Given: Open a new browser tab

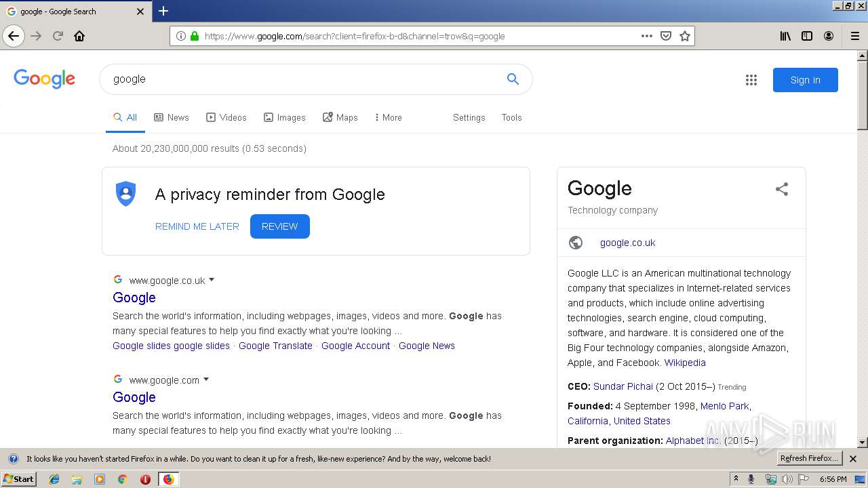Looking at the screenshot, I should point(163,11).
